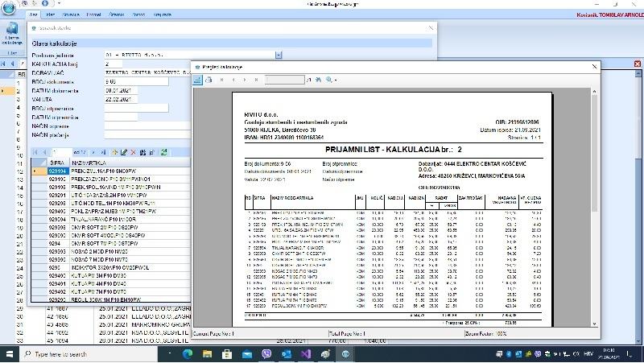This screenshot has height=363, width=644.
Task: Go to next item record in navigator
Action: click(93, 151)
